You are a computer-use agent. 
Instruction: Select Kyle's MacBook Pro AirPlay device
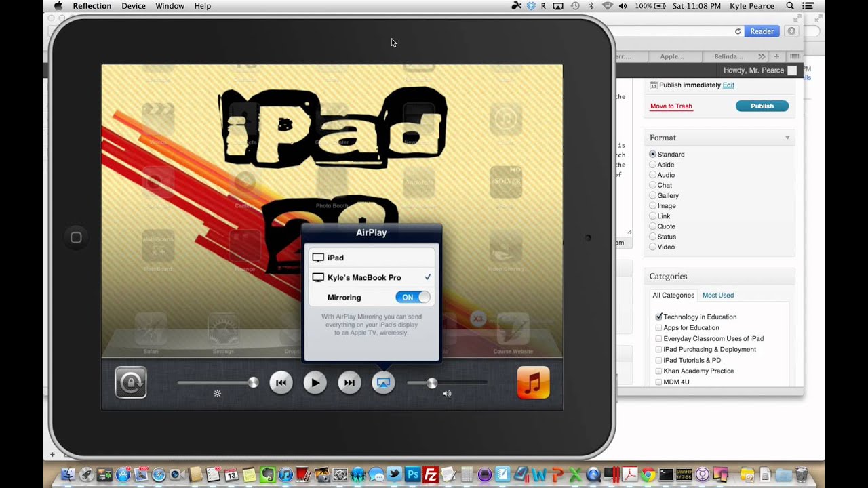(x=372, y=277)
